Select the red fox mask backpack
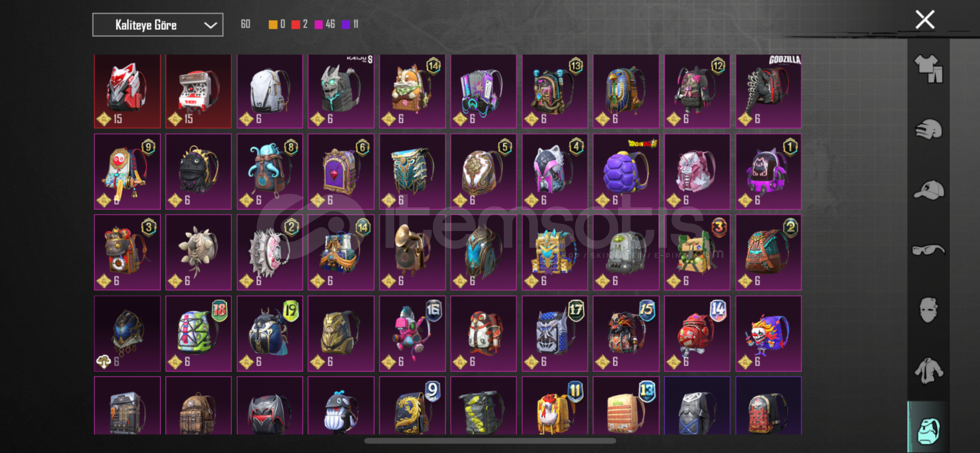980x453 pixels. [x=127, y=91]
